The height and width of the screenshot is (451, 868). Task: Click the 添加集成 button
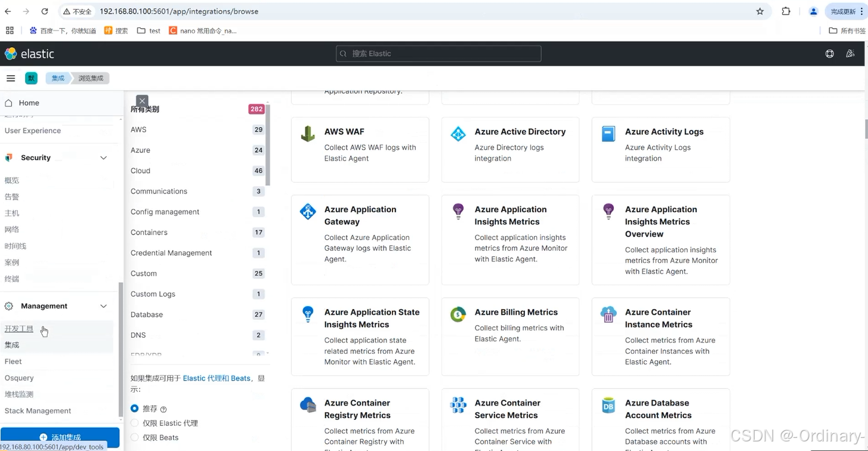[60, 437]
